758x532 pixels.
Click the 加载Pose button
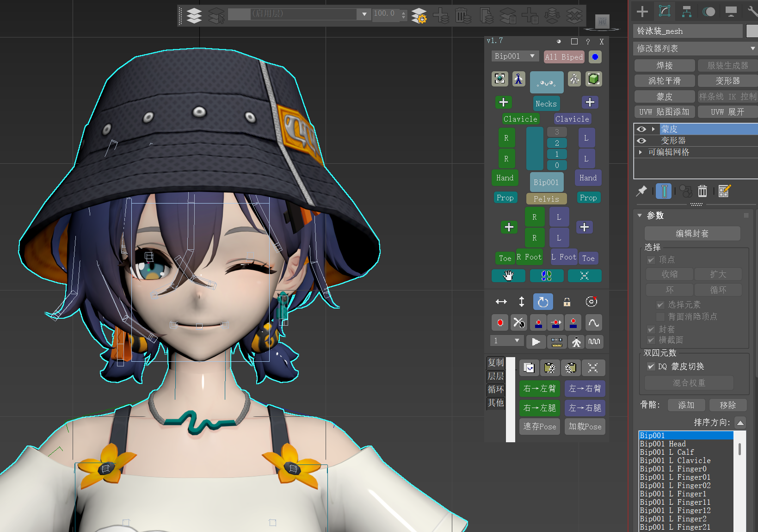(x=585, y=427)
